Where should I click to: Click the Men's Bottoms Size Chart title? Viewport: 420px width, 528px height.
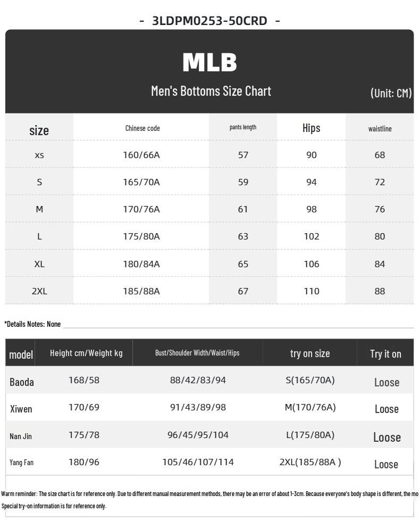(211, 91)
